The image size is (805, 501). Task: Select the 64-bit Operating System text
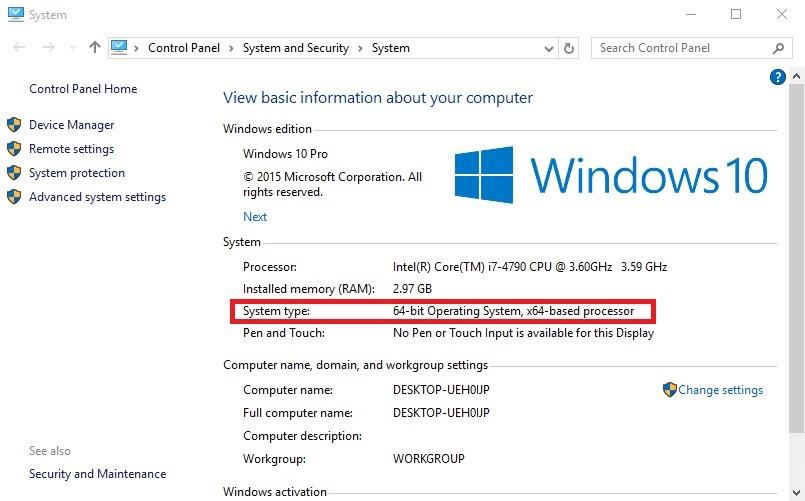coord(513,311)
